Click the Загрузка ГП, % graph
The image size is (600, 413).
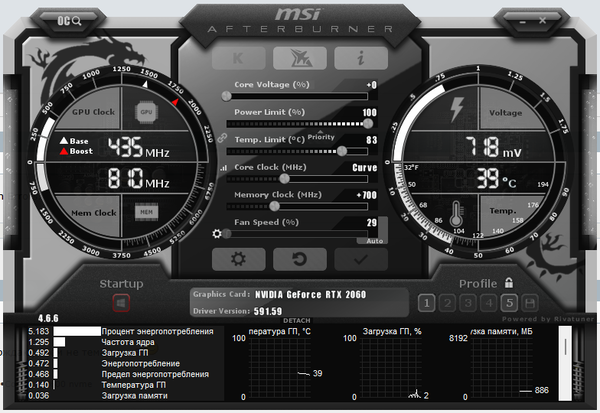[391, 368]
